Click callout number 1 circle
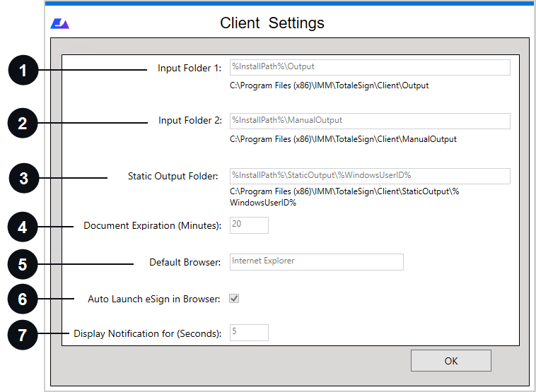 (23, 70)
